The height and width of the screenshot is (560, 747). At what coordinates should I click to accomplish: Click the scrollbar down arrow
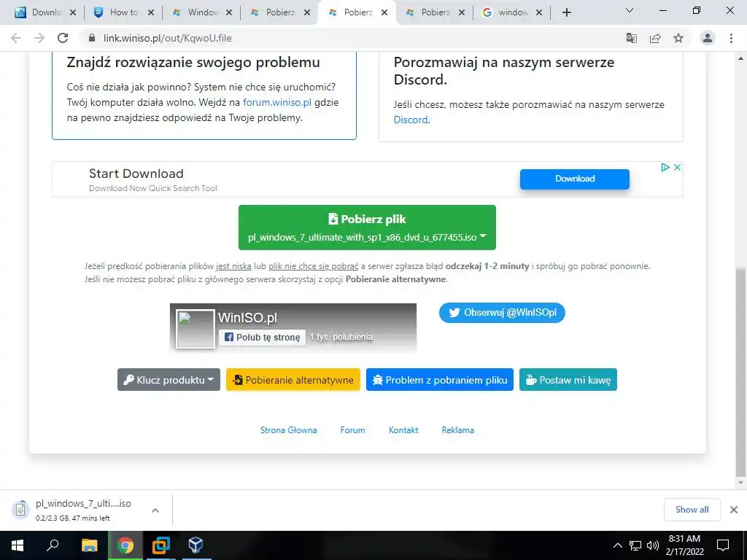740,483
